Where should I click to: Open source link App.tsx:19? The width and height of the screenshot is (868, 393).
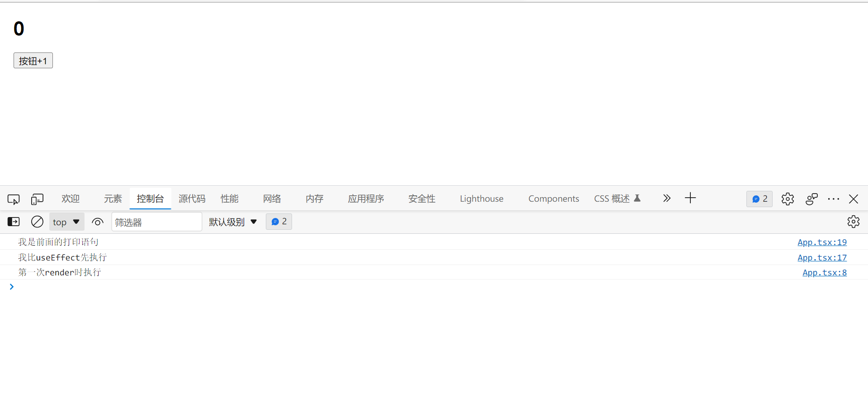(x=822, y=242)
